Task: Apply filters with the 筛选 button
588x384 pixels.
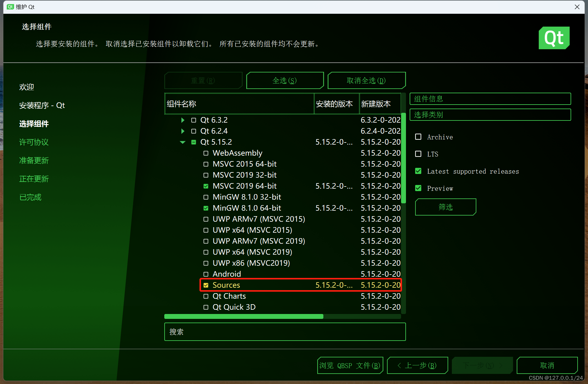Action: pos(445,207)
